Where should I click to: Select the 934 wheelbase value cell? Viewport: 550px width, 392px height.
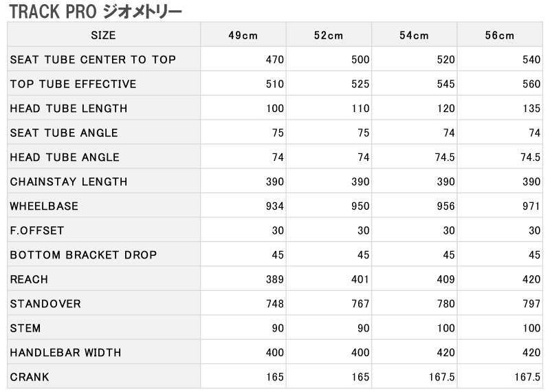click(243, 206)
